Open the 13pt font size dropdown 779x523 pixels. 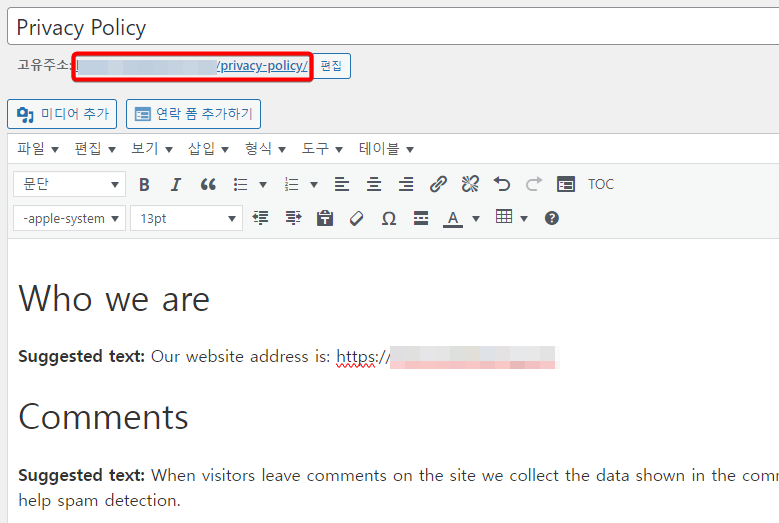tap(186, 218)
